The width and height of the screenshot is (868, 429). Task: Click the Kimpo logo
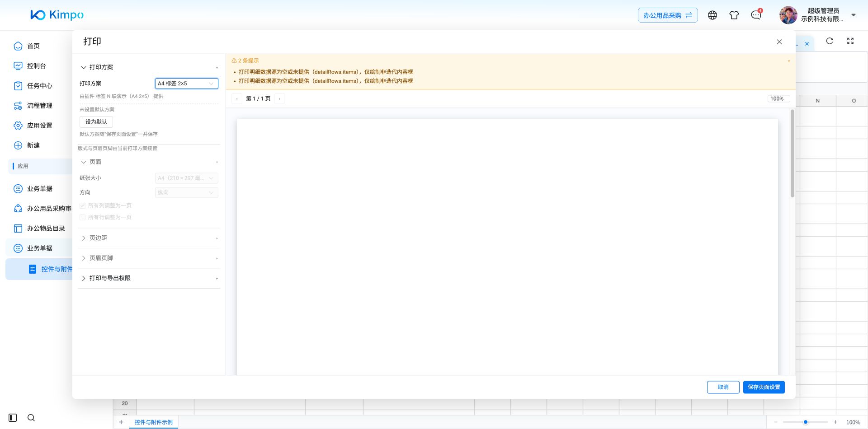(57, 15)
